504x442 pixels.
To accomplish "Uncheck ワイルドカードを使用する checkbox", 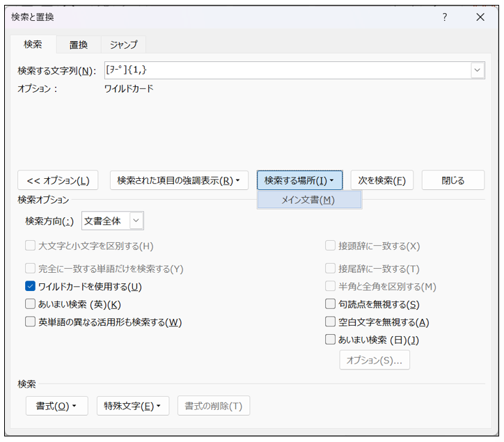I will 31,286.
